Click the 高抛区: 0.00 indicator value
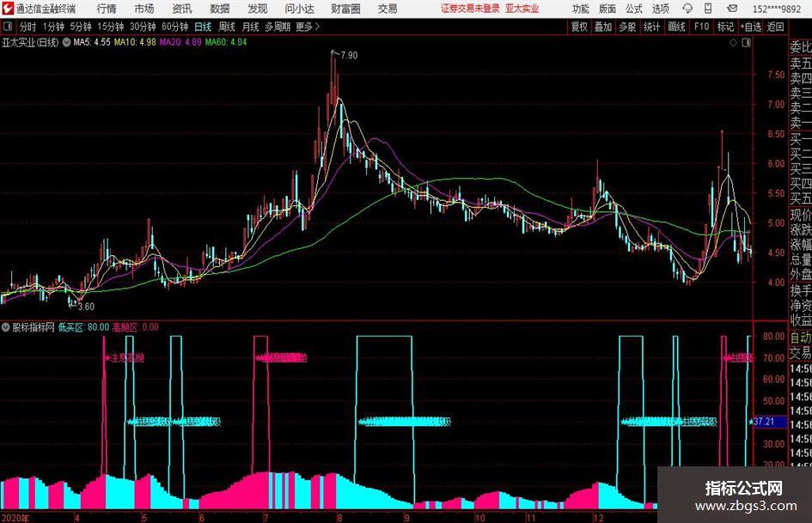812x523 pixels. (x=136, y=327)
